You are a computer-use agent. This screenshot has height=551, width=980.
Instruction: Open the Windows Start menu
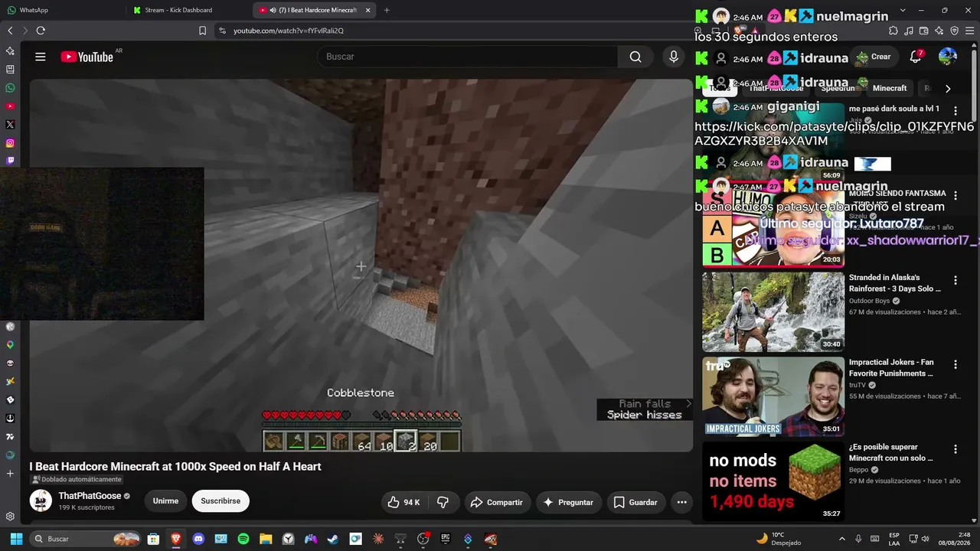point(16,539)
